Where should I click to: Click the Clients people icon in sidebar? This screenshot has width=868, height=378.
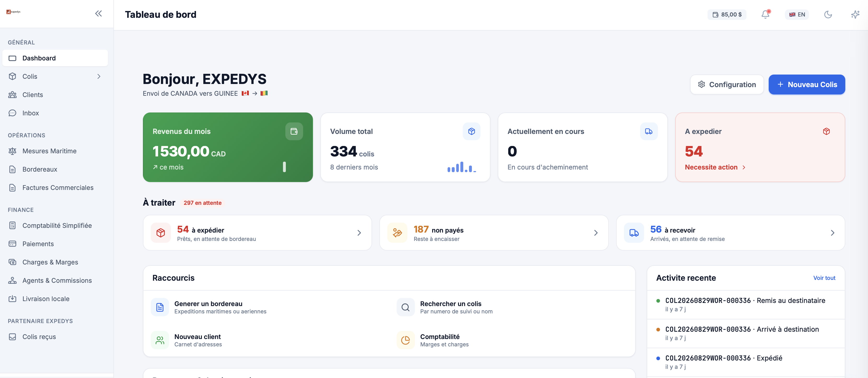click(13, 95)
